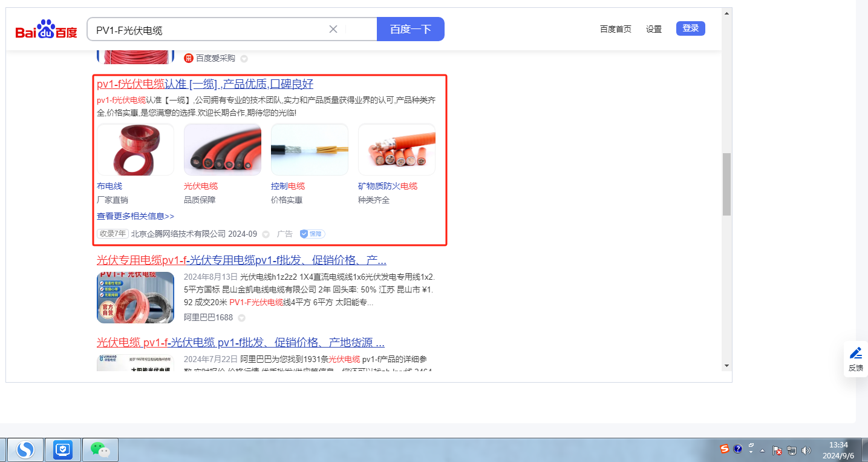Click the 广告 label
The width and height of the screenshot is (868, 462).
tap(285, 234)
